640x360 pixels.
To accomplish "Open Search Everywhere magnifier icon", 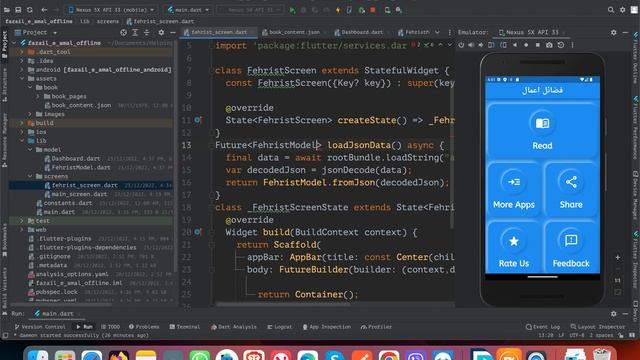I will tap(611, 10).
